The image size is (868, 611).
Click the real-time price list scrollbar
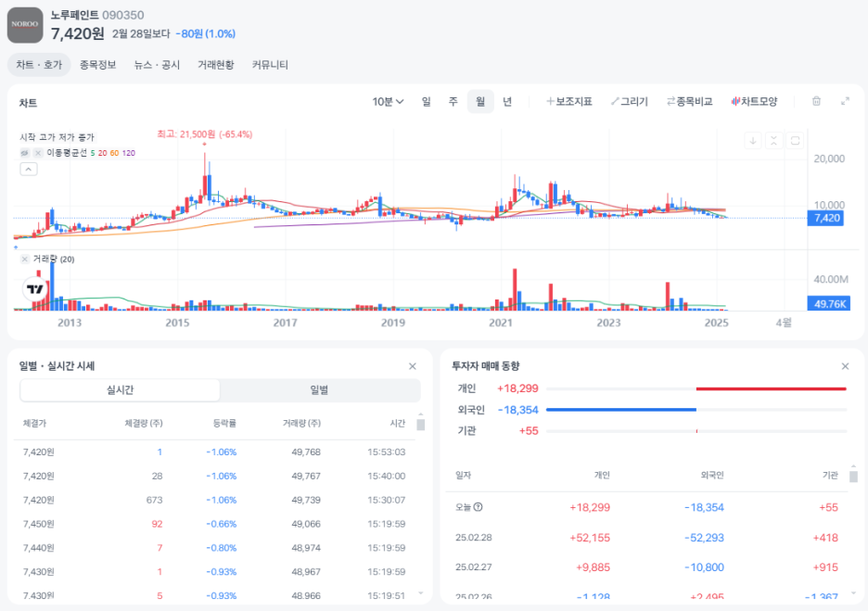click(x=421, y=425)
